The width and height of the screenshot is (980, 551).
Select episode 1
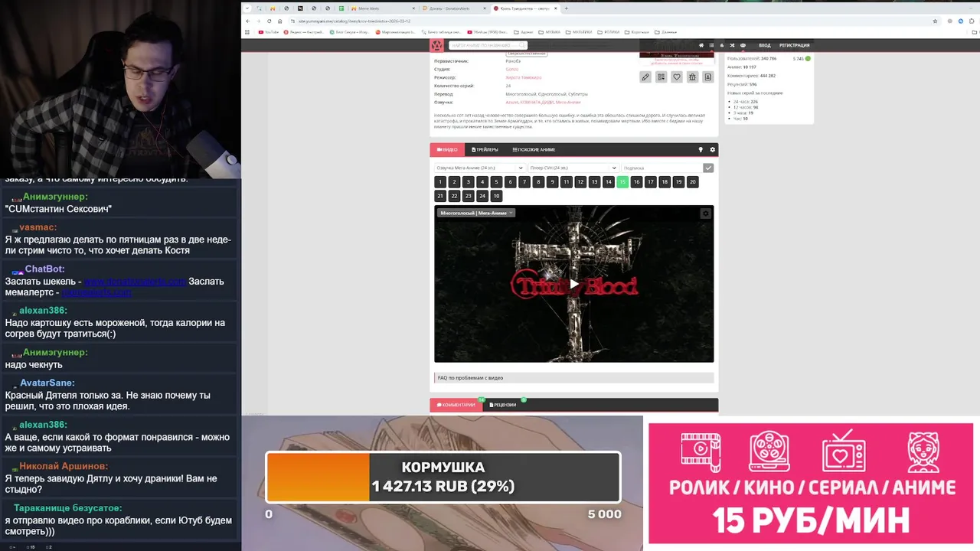tap(439, 182)
